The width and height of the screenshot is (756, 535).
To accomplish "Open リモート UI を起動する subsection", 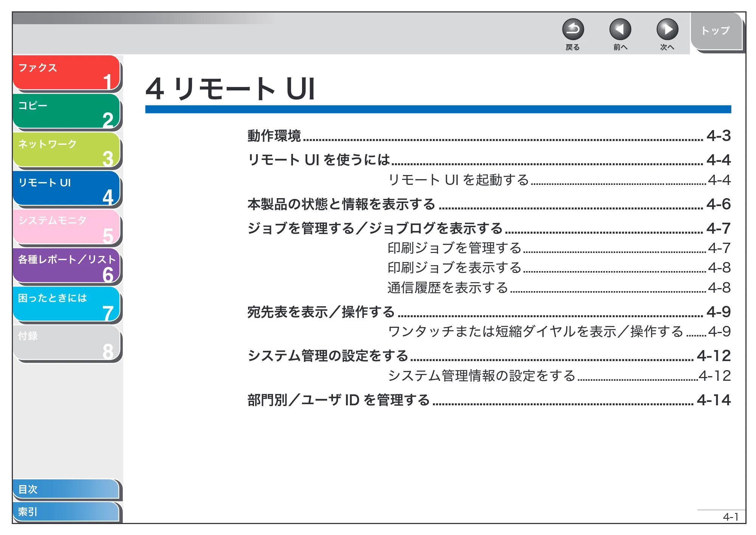I will (x=559, y=180).
